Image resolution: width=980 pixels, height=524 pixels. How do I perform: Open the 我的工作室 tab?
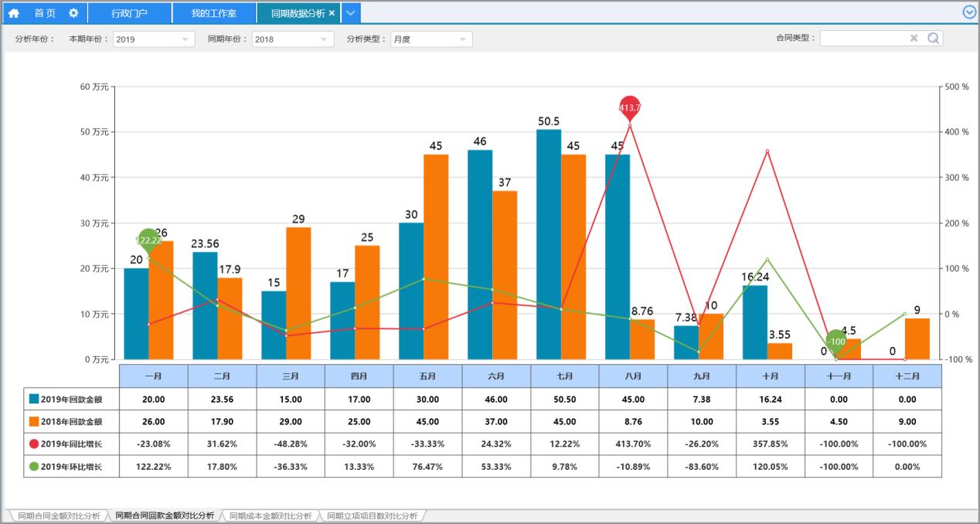213,13
